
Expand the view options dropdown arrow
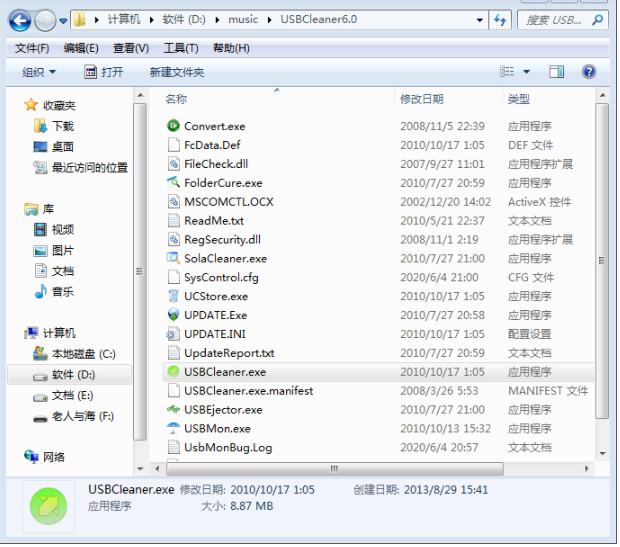pyautogui.click(x=527, y=72)
